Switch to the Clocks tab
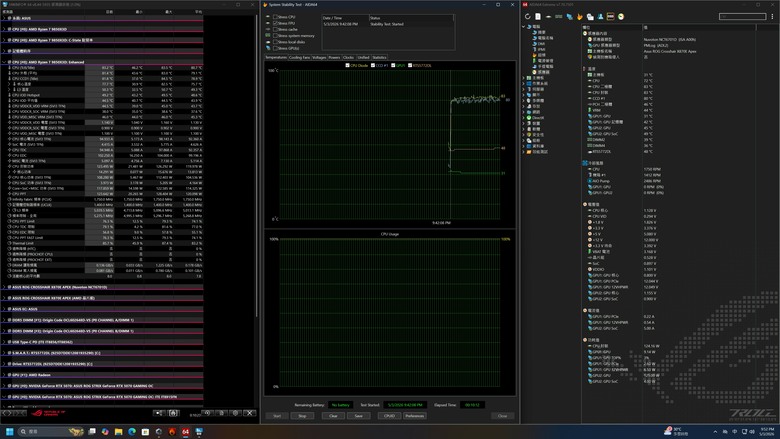Screen dimensions: 780x439 (348, 57)
